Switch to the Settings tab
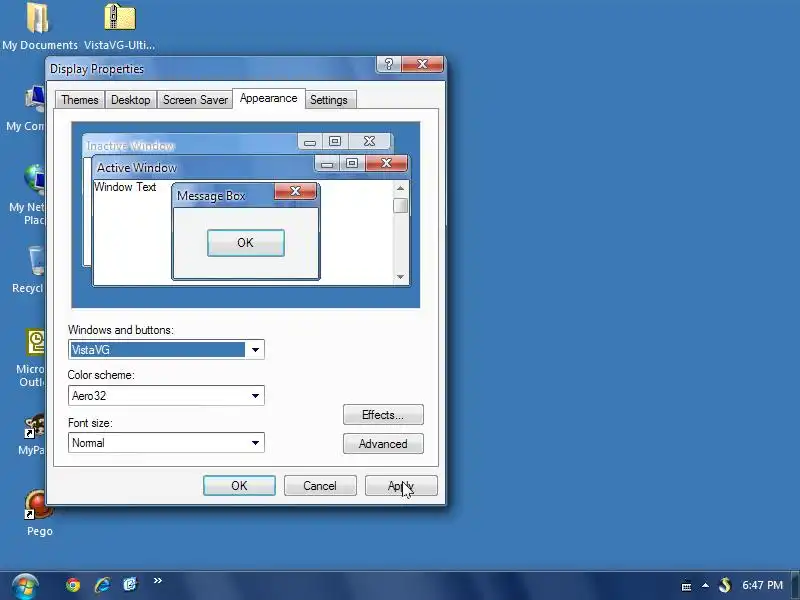The image size is (800, 600). click(329, 99)
